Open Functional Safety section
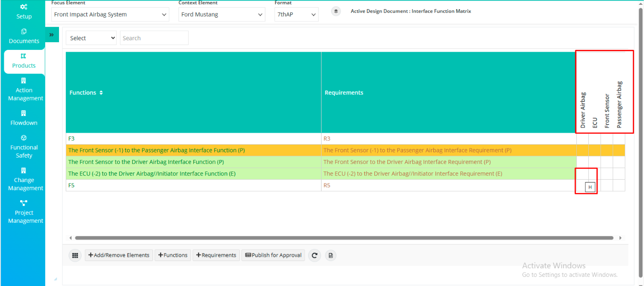 [x=24, y=147]
